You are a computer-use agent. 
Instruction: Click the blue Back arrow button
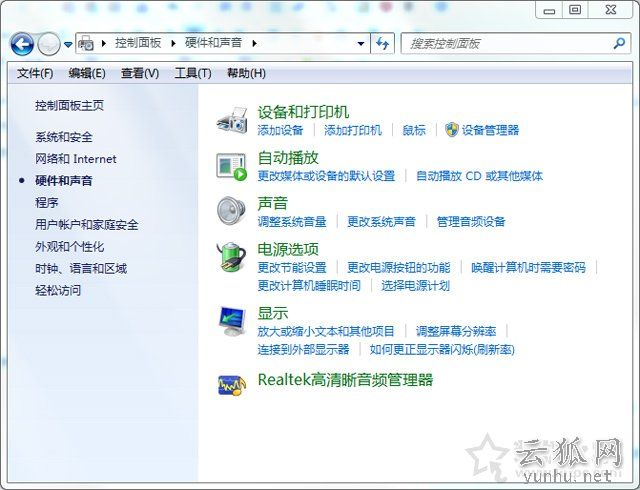22,44
